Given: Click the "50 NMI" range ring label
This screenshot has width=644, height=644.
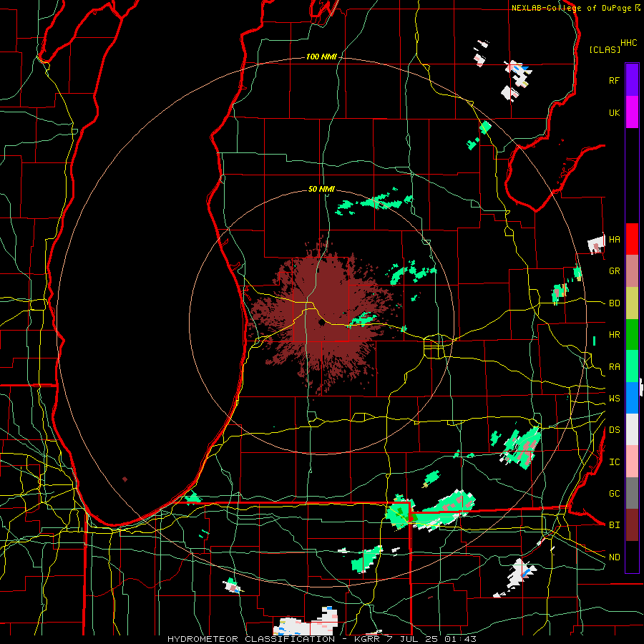Looking at the screenshot, I should (x=321, y=190).
